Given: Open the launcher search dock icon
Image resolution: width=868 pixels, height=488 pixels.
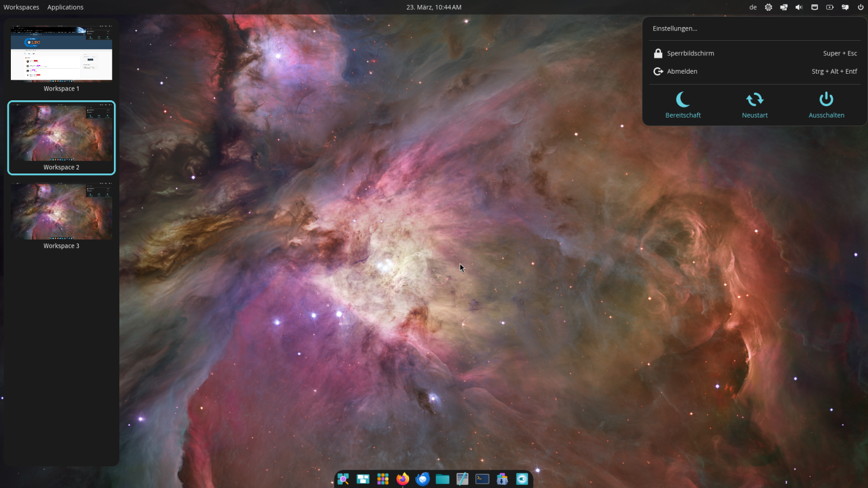Looking at the screenshot, I should [343, 479].
